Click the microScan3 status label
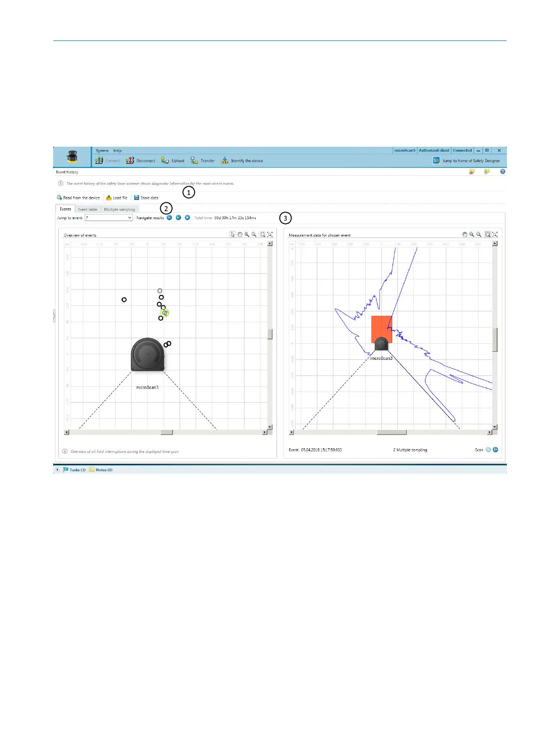 [x=405, y=151]
